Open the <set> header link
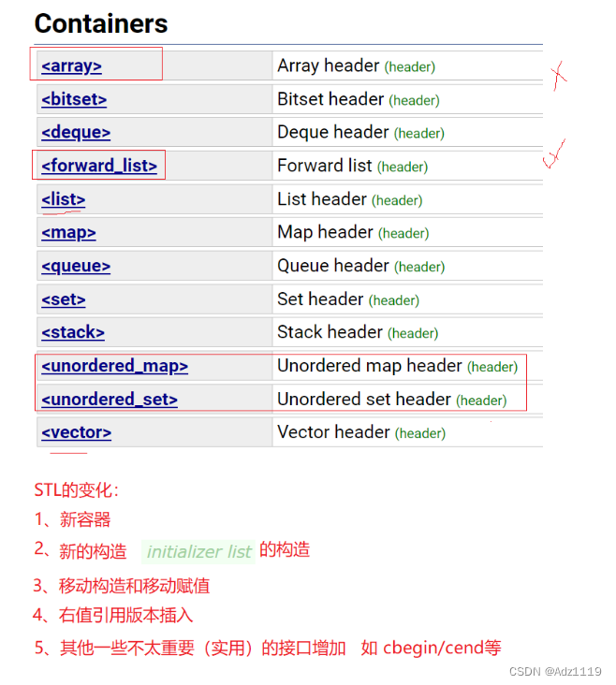The height and width of the screenshot is (685, 616). [x=64, y=299]
